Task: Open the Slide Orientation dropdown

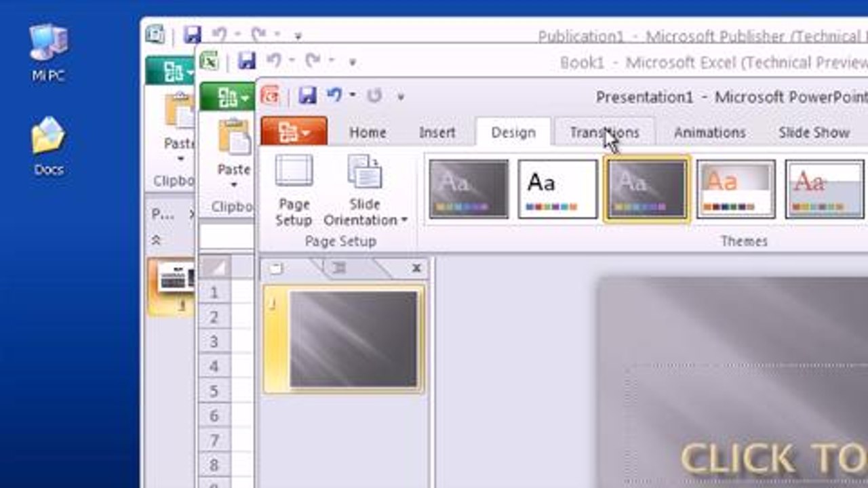Action: [x=365, y=190]
